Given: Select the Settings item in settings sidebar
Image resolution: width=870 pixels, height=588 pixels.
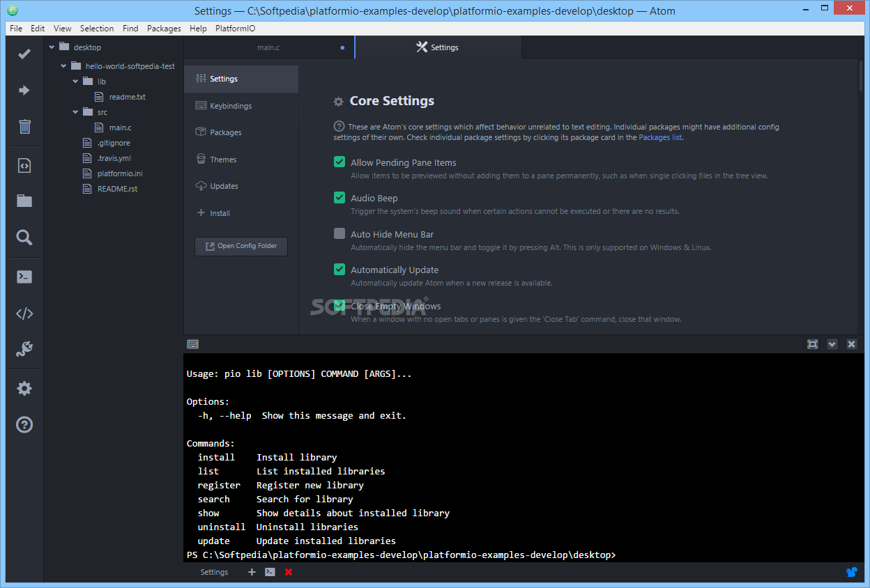Looking at the screenshot, I should pyautogui.click(x=241, y=79).
